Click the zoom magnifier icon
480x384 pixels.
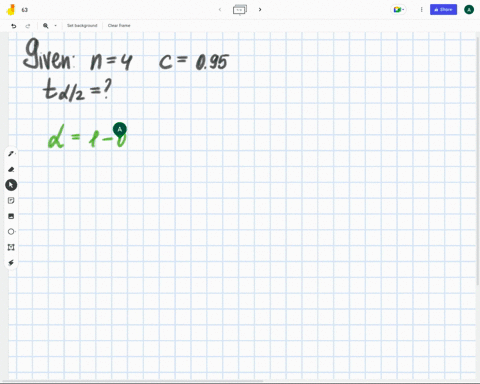point(46,26)
